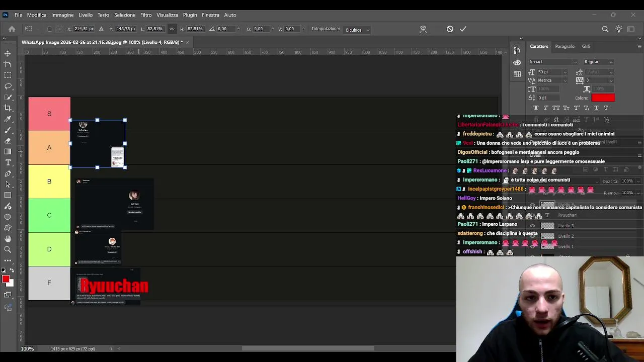Screen dimensions: 644x362
Task: Open the File menu
Action: click(18, 15)
